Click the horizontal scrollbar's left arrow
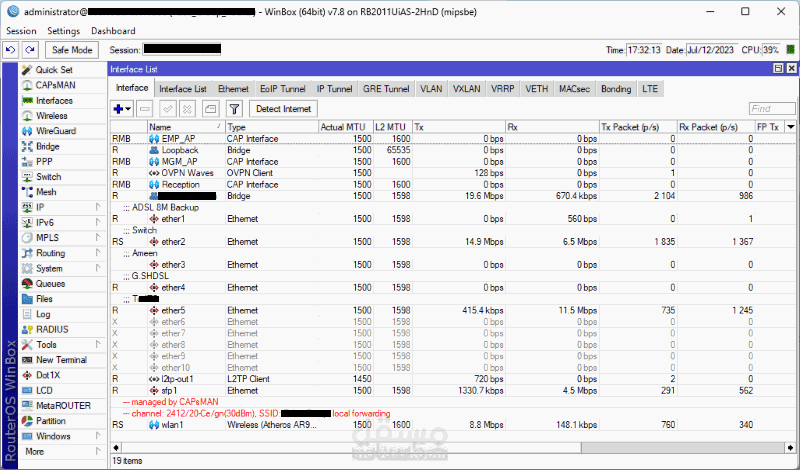This screenshot has height=470, width=800. 116,448
